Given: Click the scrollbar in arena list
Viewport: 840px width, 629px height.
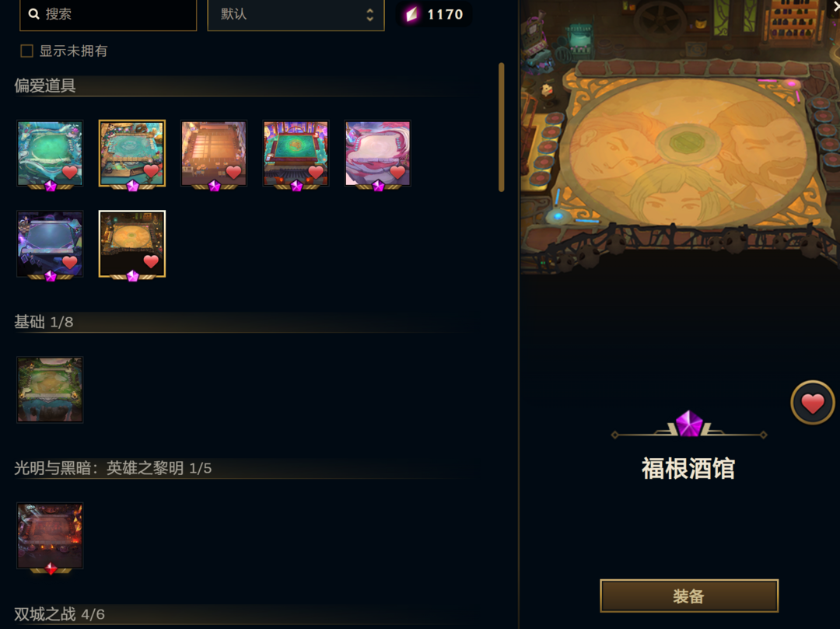Looking at the screenshot, I should click(x=502, y=128).
